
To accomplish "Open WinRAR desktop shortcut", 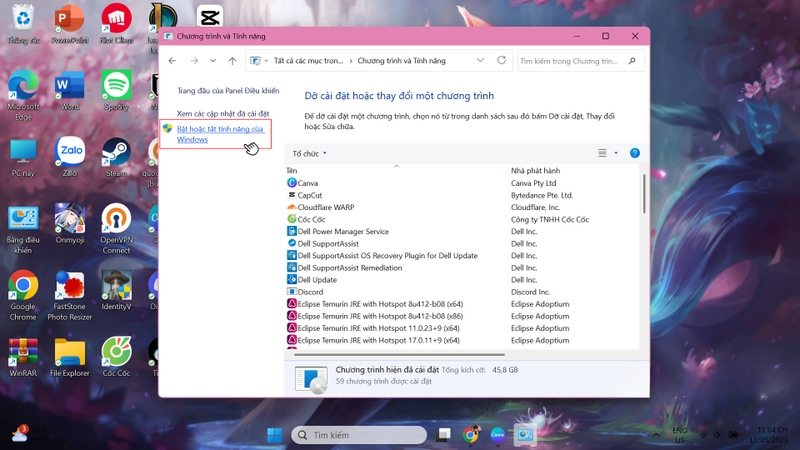I will point(23,357).
